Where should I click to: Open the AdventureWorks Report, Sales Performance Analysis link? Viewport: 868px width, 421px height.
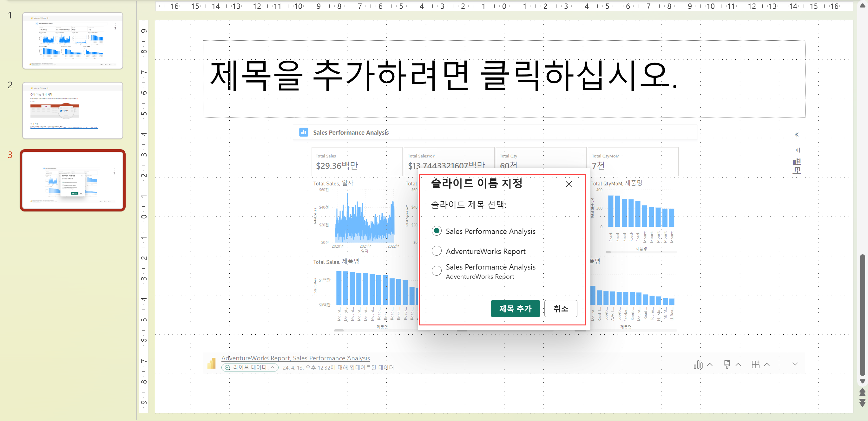coord(295,358)
